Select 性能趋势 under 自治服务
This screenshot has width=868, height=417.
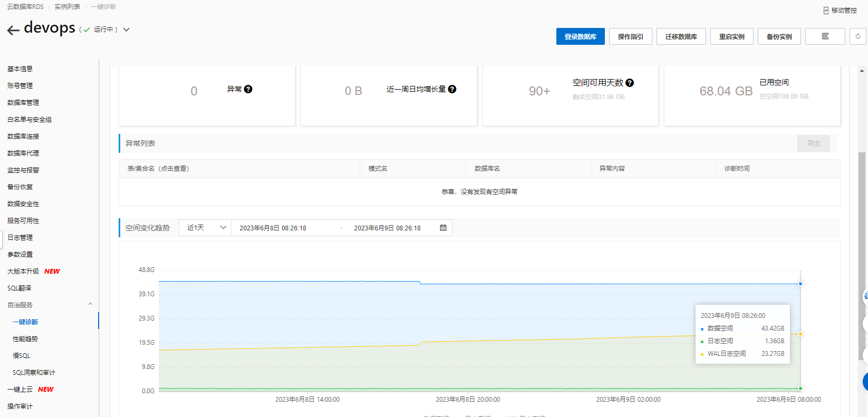25,339
